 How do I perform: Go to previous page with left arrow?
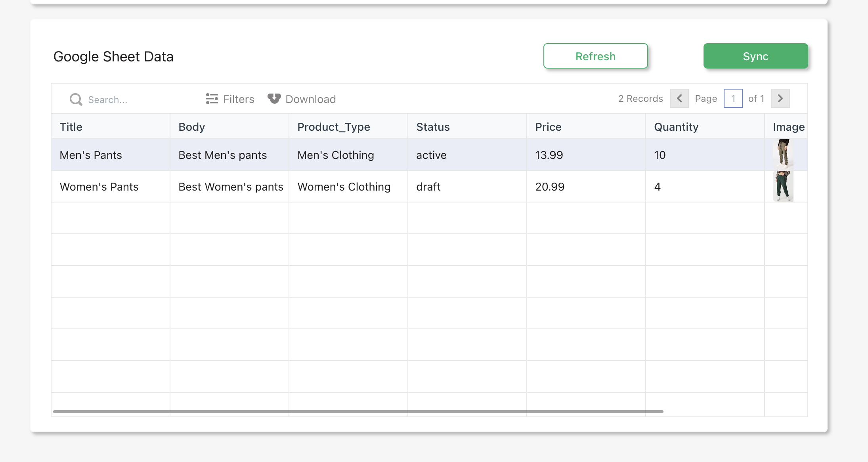click(679, 98)
